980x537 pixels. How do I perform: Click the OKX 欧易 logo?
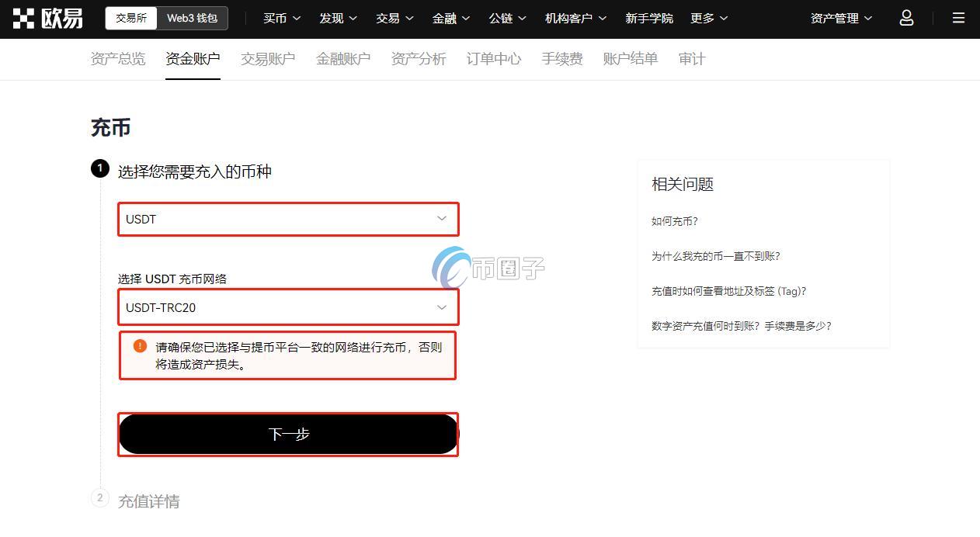[x=48, y=18]
